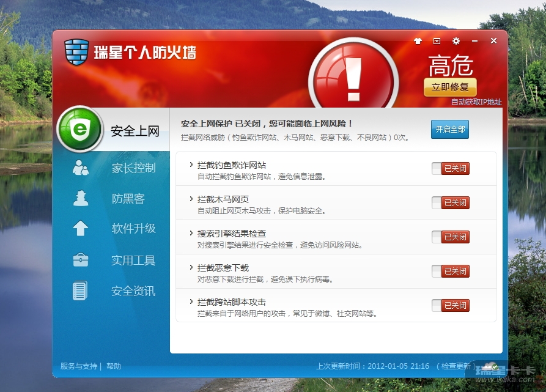Click the 高危 status text
Viewport: 546px width, 392px height.
click(x=451, y=65)
